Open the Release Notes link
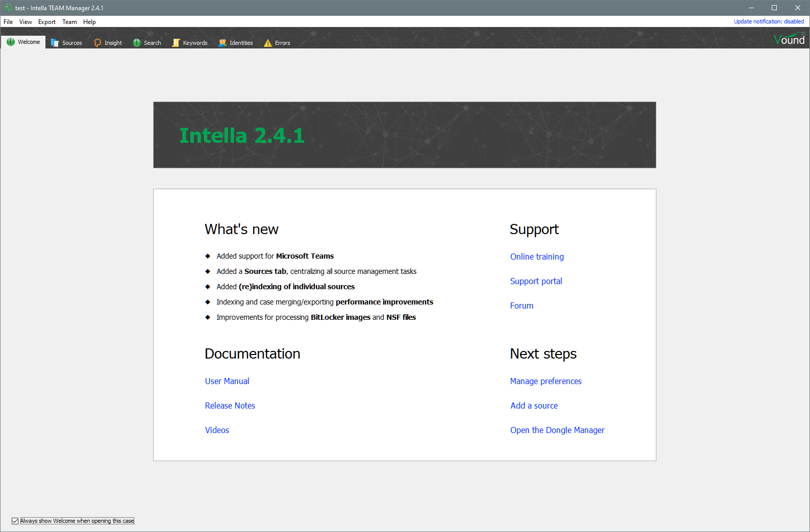Screen dimensions: 810x532 [x=230, y=406]
